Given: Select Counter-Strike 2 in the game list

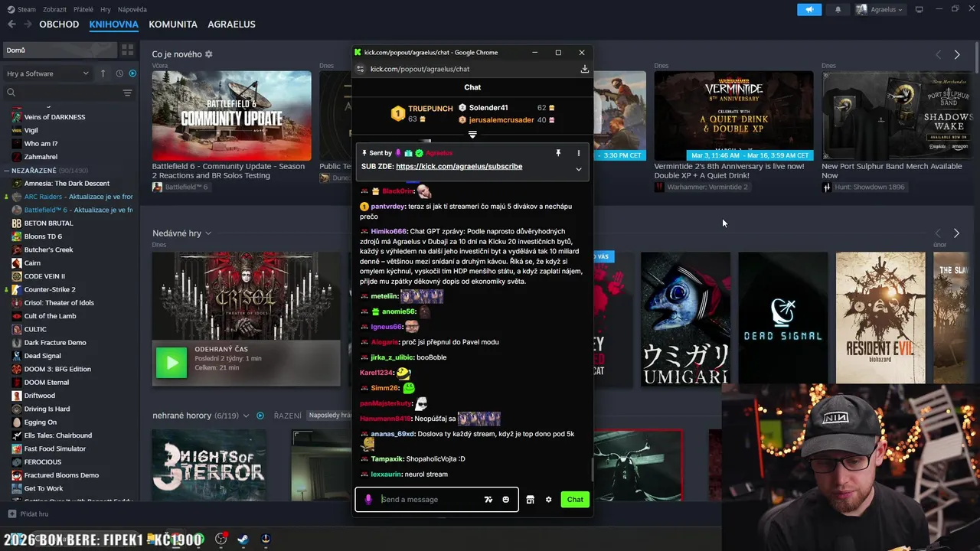Looking at the screenshot, I should coord(50,289).
